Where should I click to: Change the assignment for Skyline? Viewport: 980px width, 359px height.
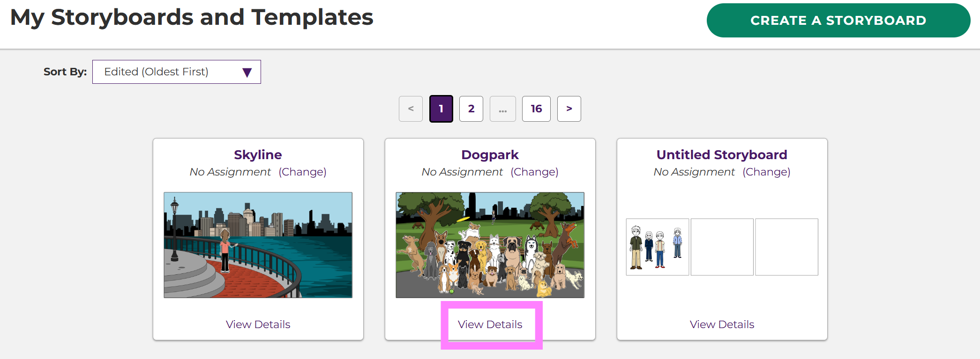(x=302, y=172)
